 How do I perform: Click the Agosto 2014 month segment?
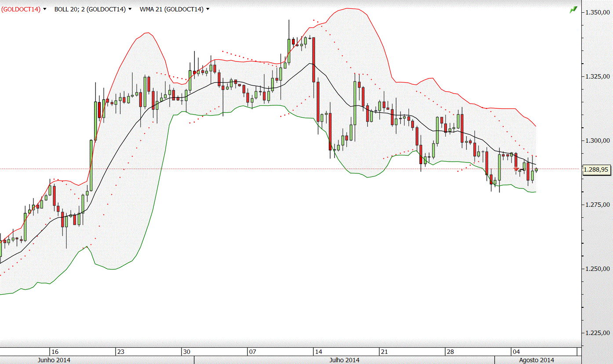[537, 360]
